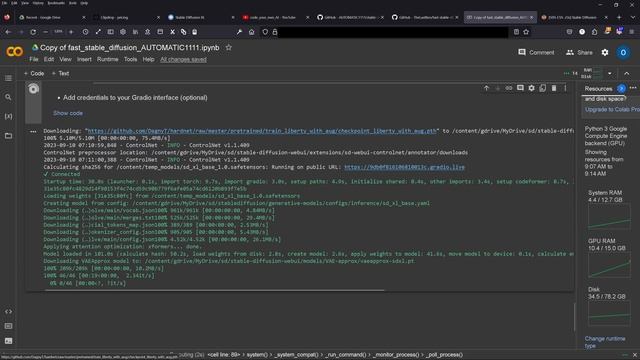The height and width of the screenshot is (360, 640).
Task: Add a Text cell
Action: coord(60,73)
